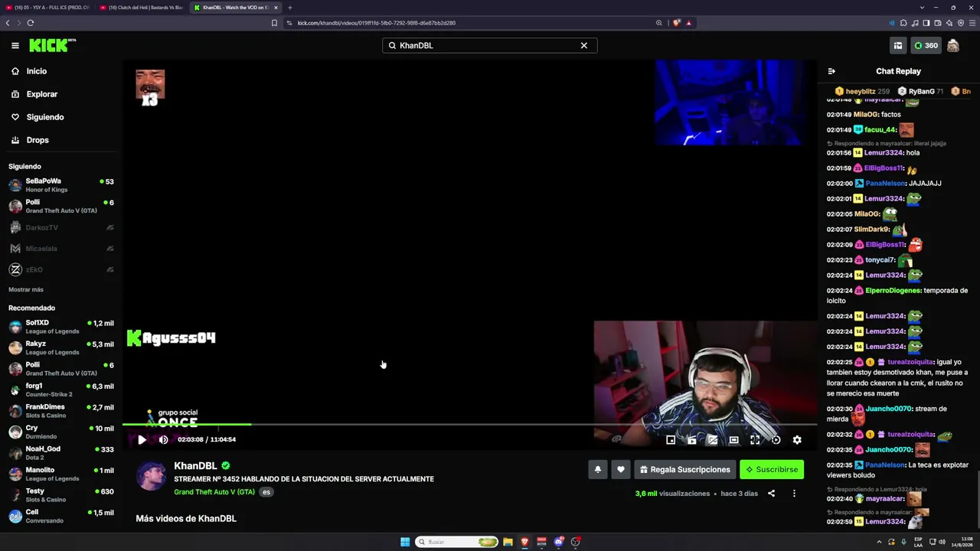
Task: Open Drops in the sidebar
Action: 38,140
